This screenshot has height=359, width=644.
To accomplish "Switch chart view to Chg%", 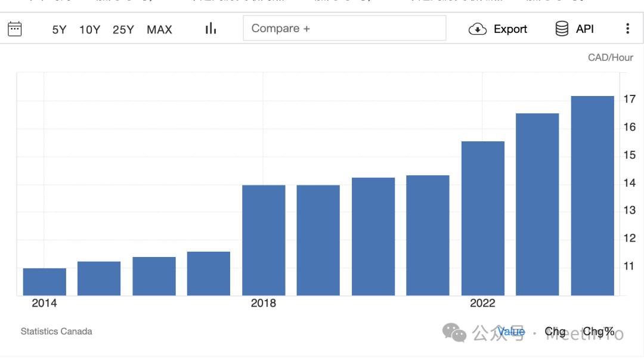I will point(599,332).
